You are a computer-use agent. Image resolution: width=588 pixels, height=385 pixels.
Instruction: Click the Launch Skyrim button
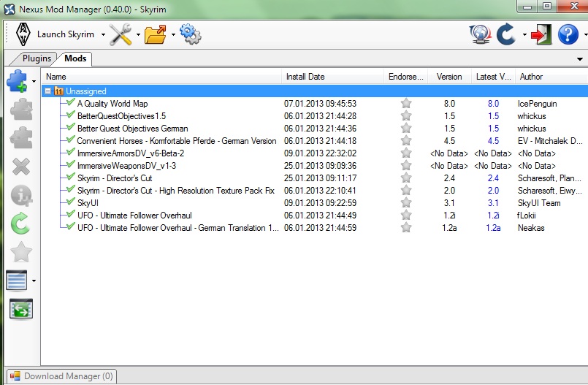55,34
